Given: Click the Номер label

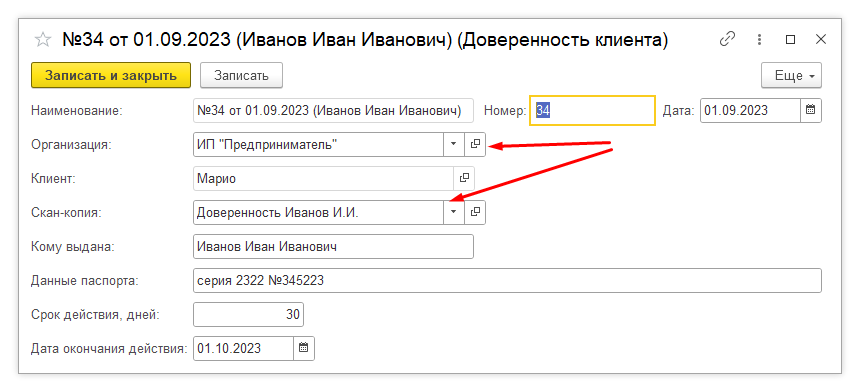Looking at the screenshot, I should [505, 111].
